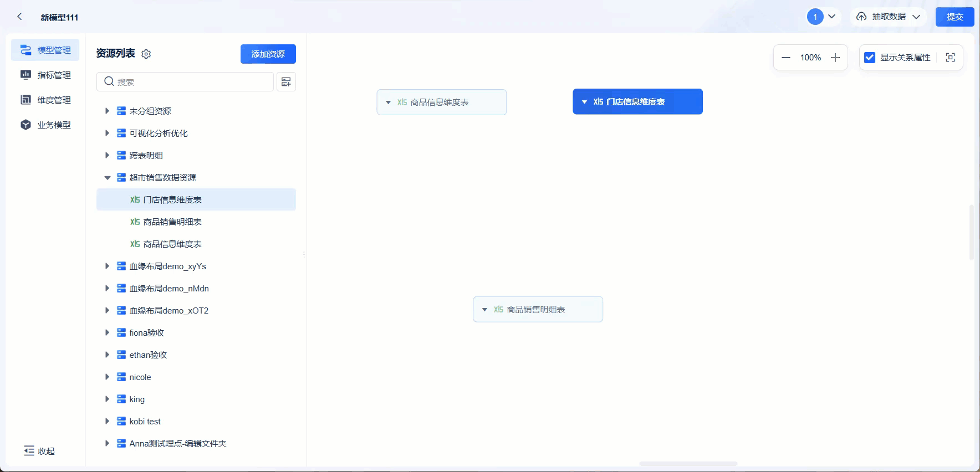Screen dimensions: 980x472
Task: Open 业务模型 menu
Action: [x=45, y=125]
